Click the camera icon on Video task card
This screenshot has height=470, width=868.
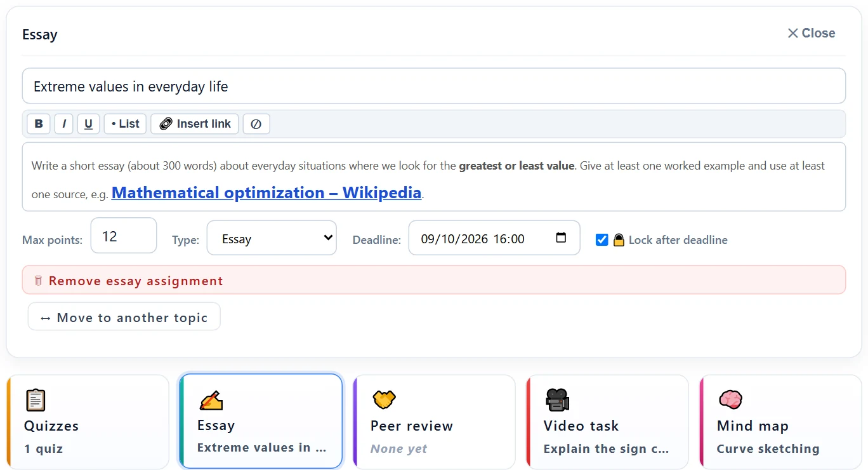pyautogui.click(x=557, y=400)
